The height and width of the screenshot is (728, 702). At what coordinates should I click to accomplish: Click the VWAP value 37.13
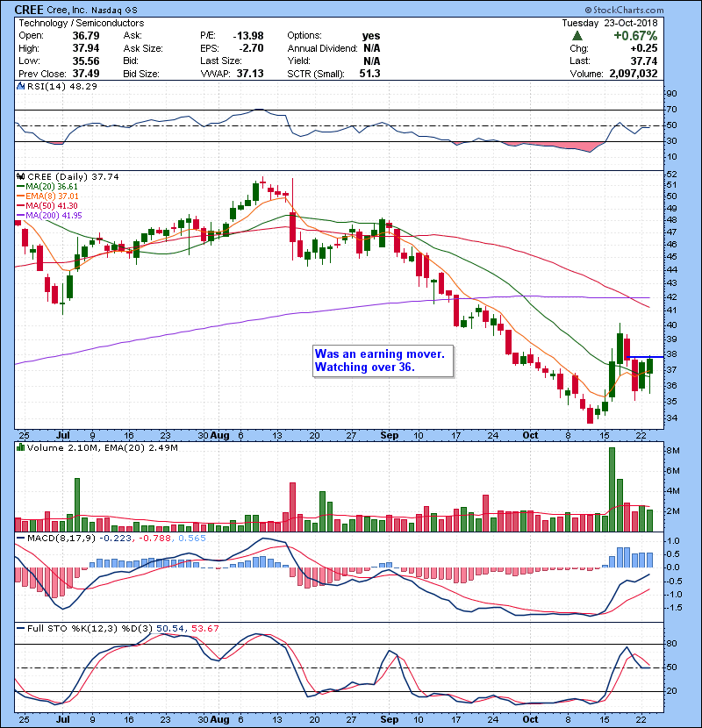coord(250,74)
